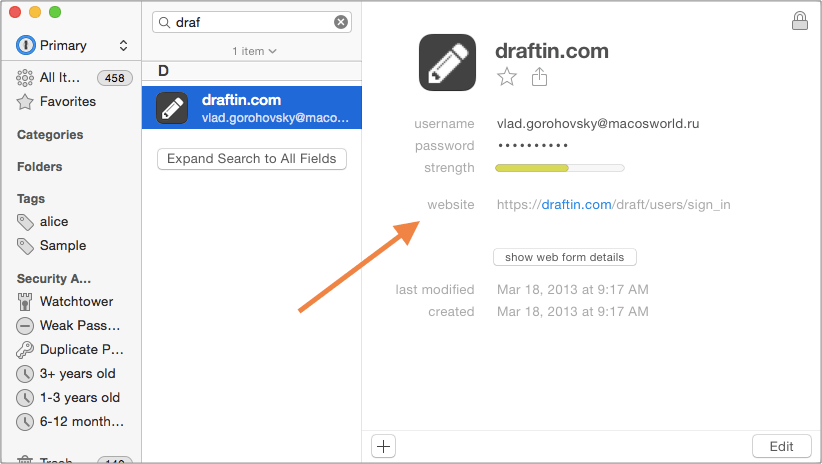Viewport: 822px width, 464px height.
Task: Open Duplicate Passwords list
Action: [70, 350]
